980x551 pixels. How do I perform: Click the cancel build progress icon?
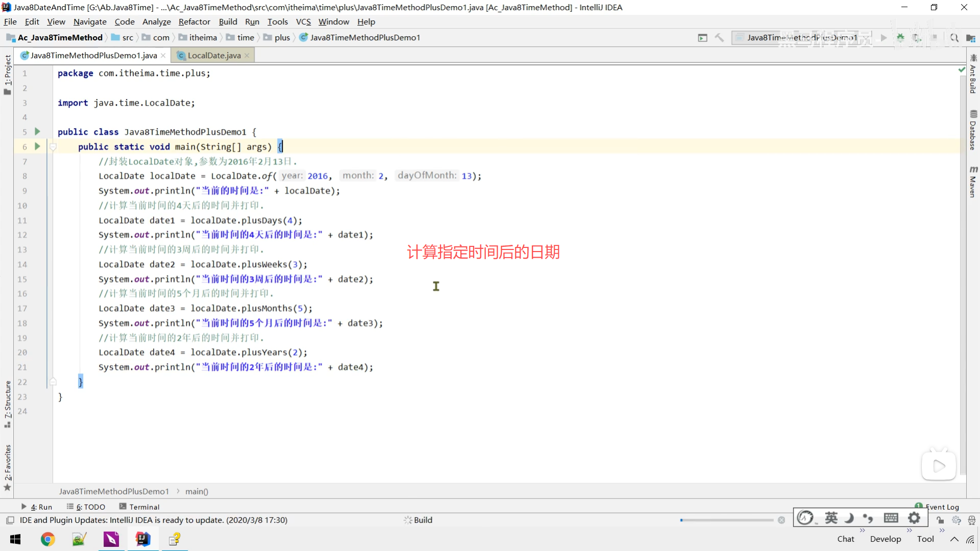click(781, 520)
